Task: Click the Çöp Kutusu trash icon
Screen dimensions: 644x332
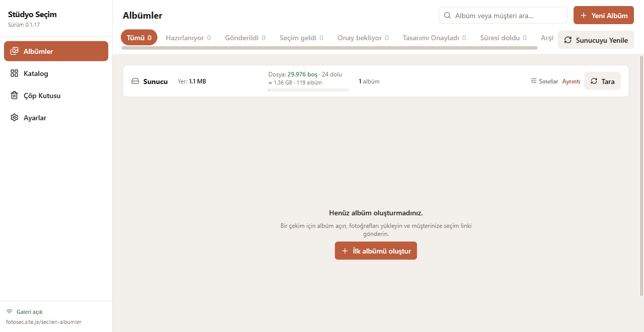Action: coord(14,95)
